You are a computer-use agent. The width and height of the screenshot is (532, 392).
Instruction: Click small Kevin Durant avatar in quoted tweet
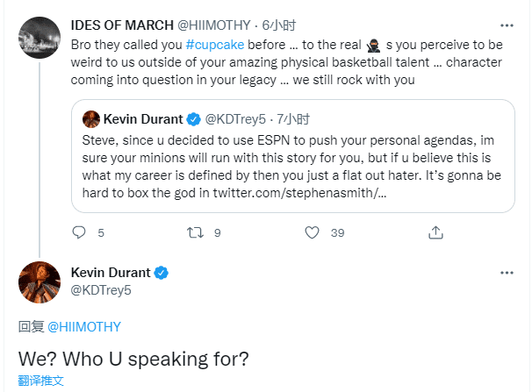90,118
